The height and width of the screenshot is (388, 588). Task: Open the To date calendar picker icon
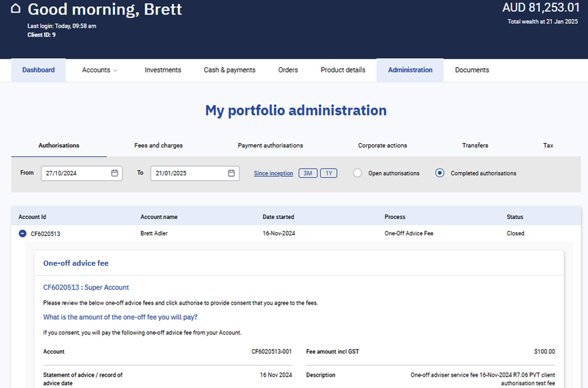tap(231, 173)
